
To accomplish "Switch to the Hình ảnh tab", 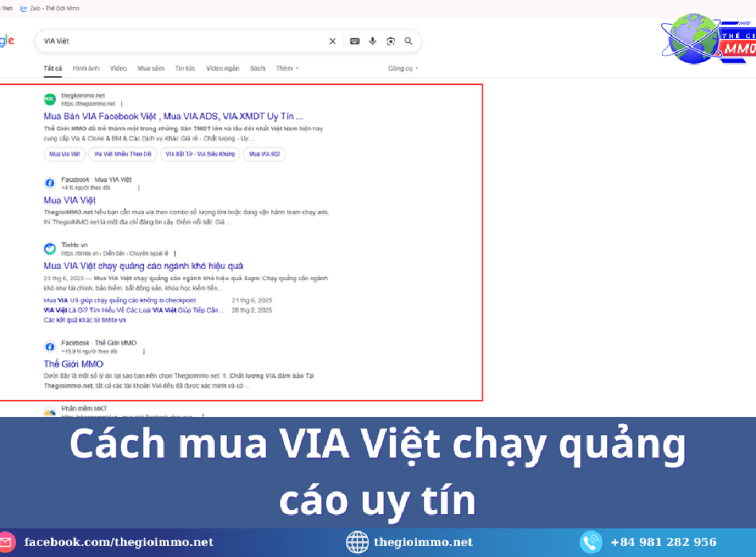I will 86,68.
